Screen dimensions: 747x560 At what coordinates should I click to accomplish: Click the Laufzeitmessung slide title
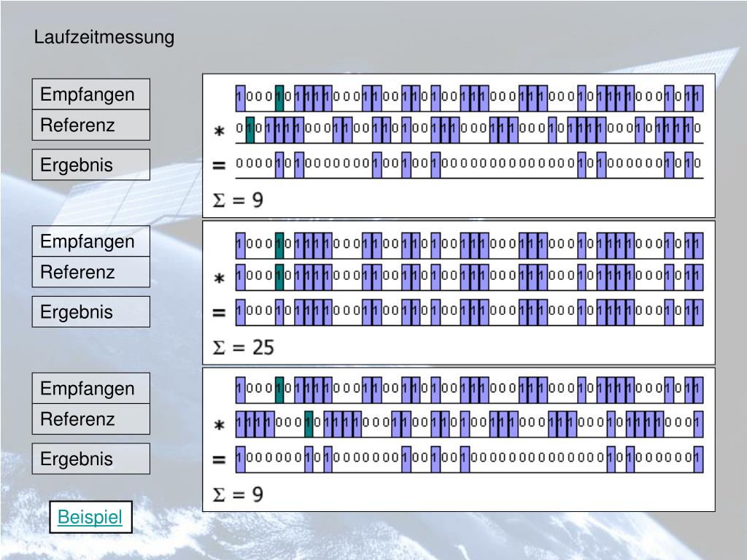104,37
